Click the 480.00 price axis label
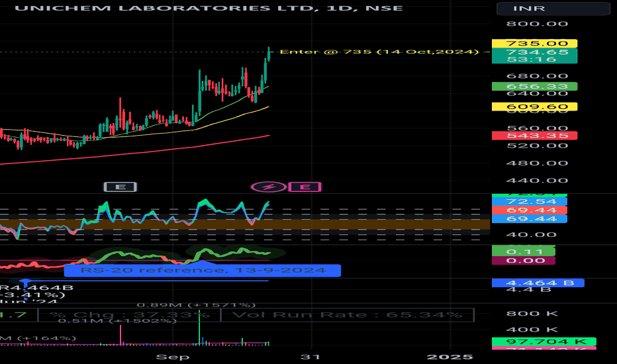 (537, 163)
